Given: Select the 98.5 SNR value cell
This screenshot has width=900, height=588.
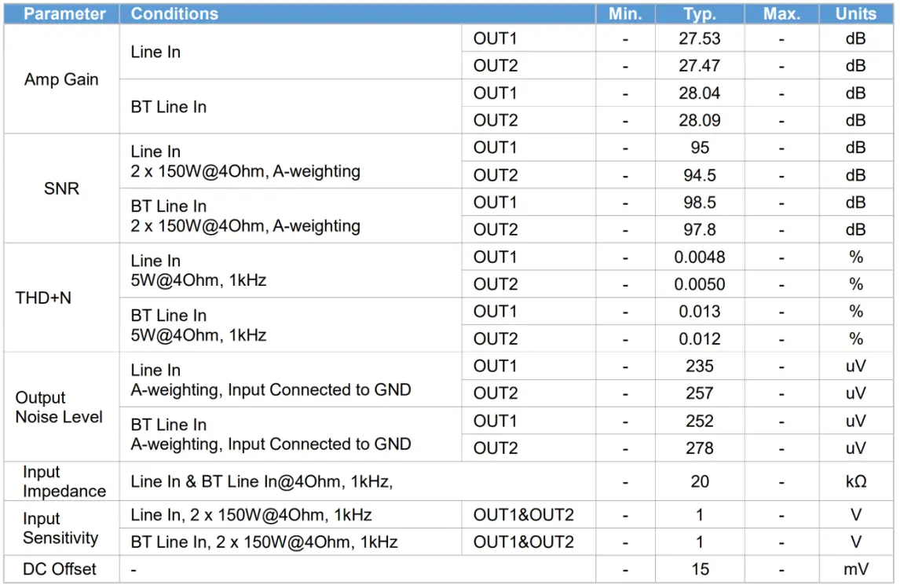Looking at the screenshot, I should pos(698,202).
